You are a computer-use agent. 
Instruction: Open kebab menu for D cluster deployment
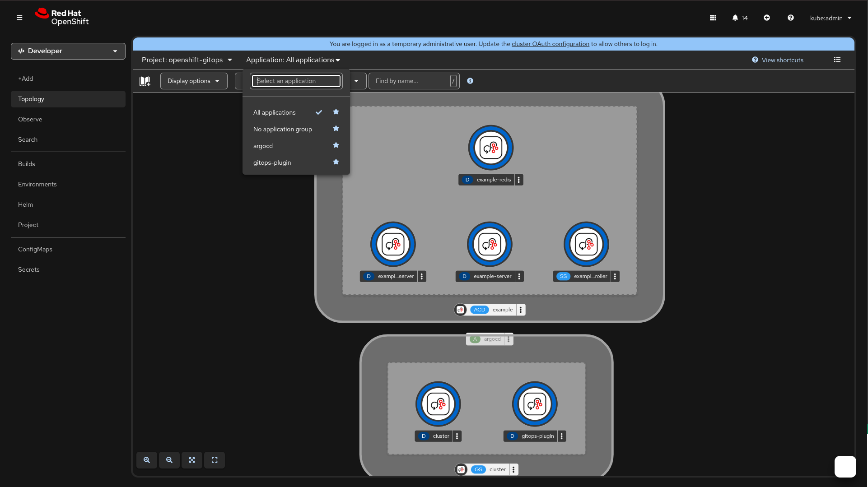(x=457, y=436)
